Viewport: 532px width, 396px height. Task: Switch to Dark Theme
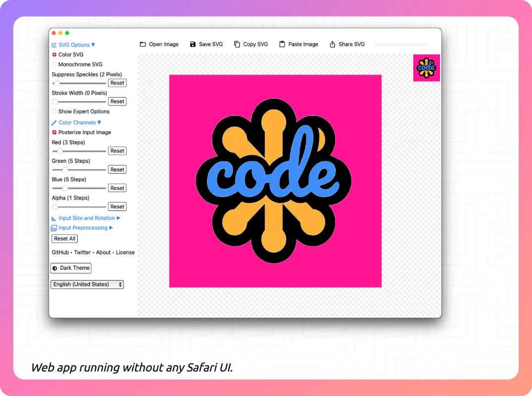71,268
